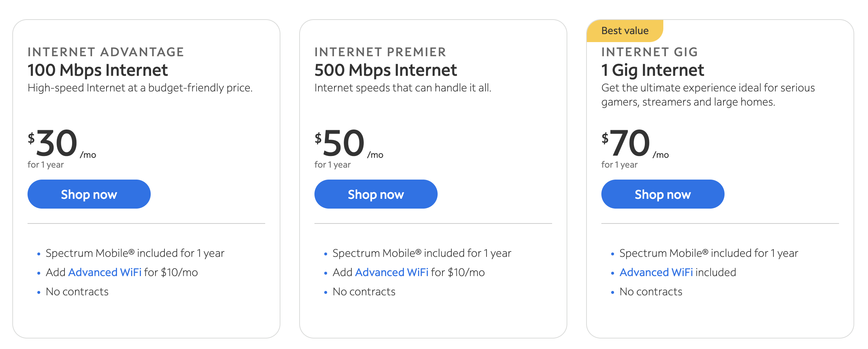868x349 pixels.
Task: Select the 500 Mbps Internet heading
Action: 386,70
